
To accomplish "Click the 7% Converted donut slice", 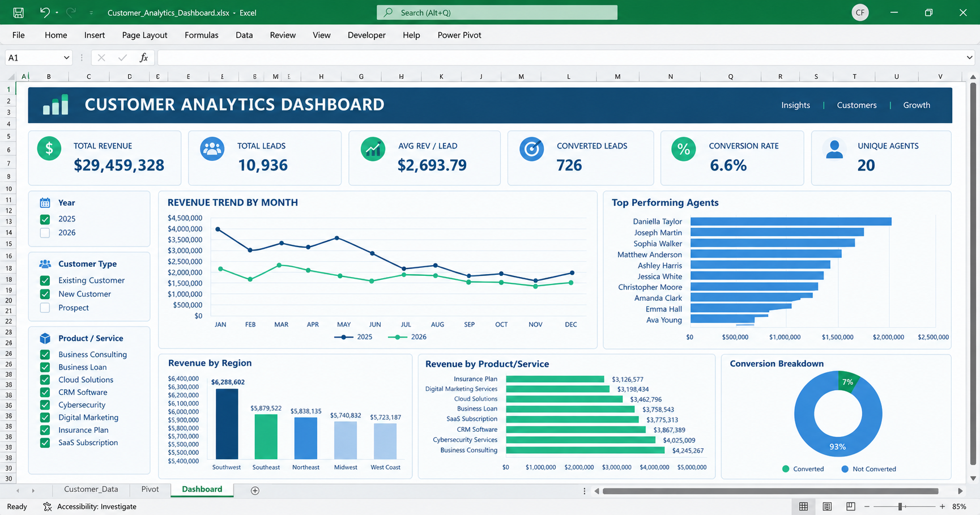I will click(848, 381).
